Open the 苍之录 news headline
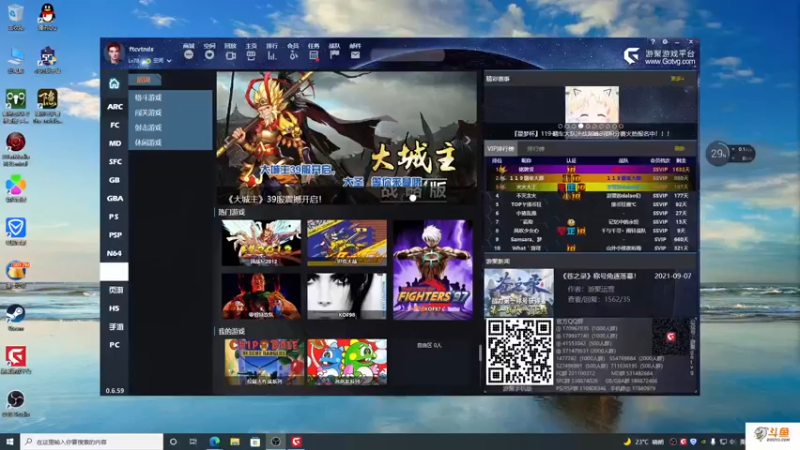Viewport: 800px width, 450px height. (599, 276)
